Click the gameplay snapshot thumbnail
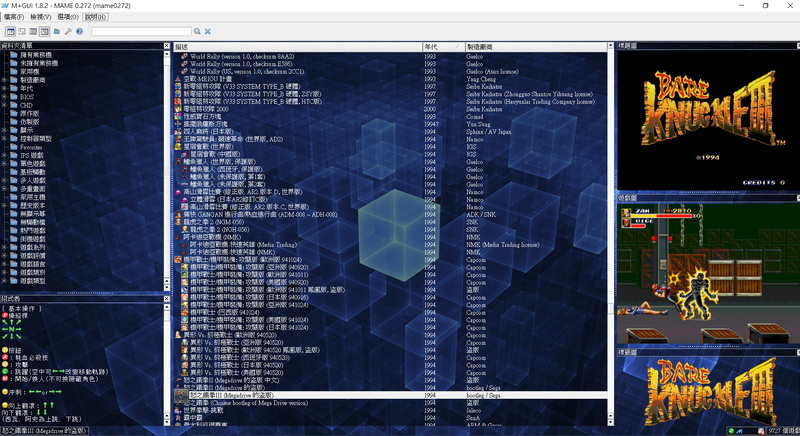The width and height of the screenshot is (800, 436). coord(708,274)
